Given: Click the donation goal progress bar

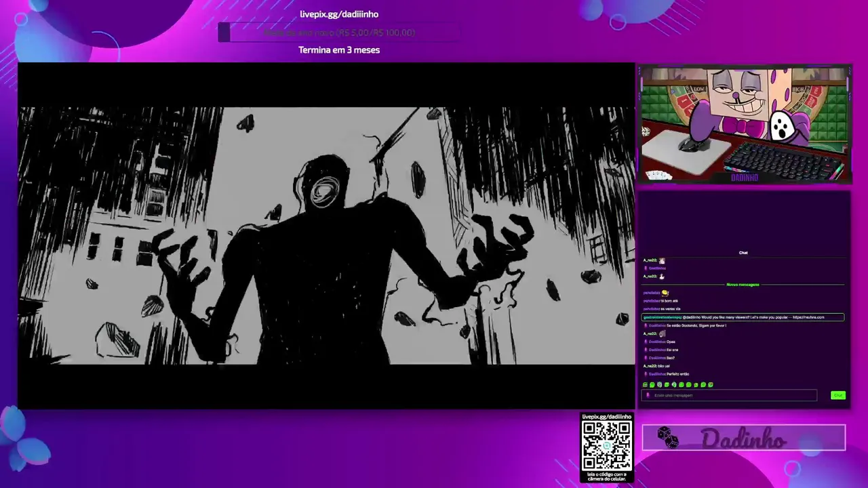Looking at the screenshot, I should click(339, 33).
